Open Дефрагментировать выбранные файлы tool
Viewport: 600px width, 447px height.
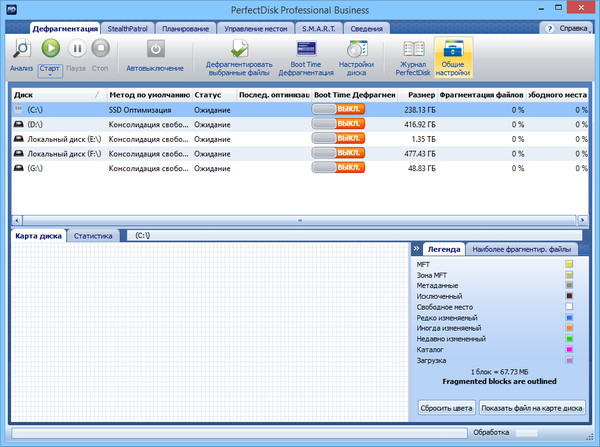click(238, 48)
